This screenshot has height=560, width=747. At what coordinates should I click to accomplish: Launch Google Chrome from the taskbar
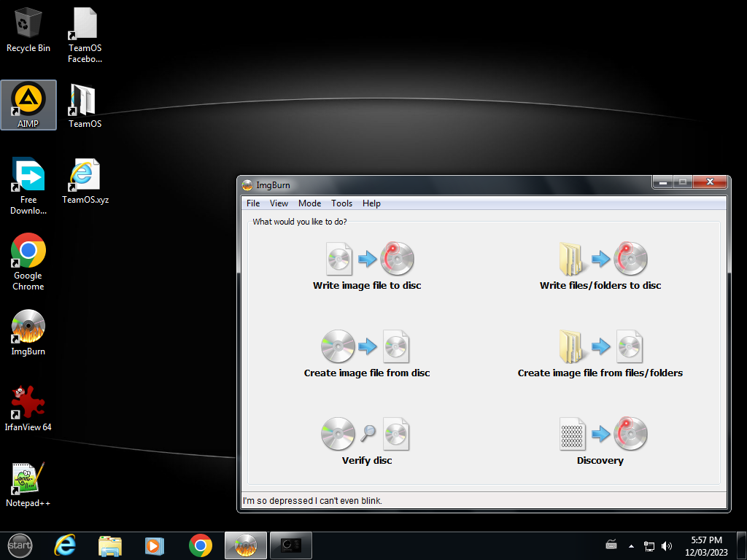[x=200, y=545]
